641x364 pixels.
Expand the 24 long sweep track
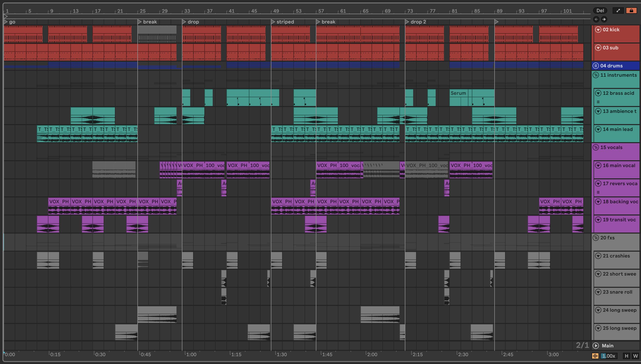[598, 310]
